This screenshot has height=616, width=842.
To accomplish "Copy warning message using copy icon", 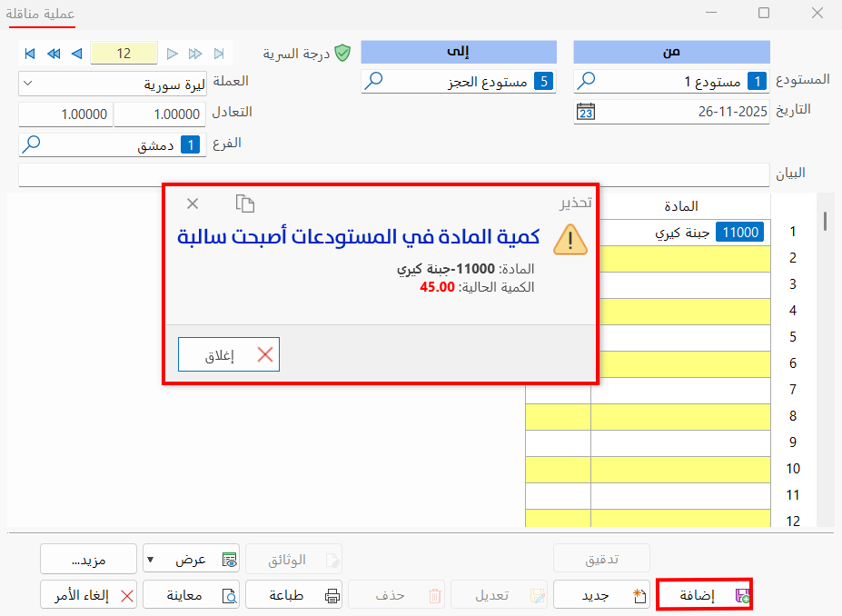I will [x=244, y=203].
